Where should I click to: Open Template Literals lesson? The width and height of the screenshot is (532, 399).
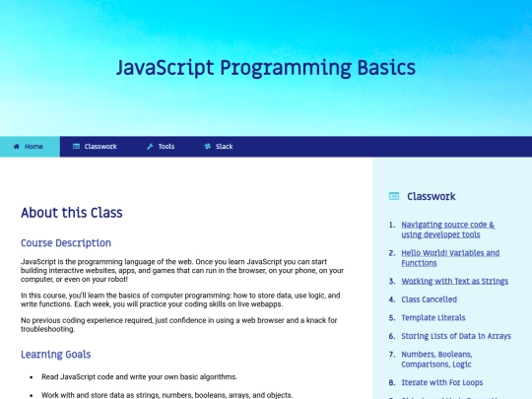point(433,318)
